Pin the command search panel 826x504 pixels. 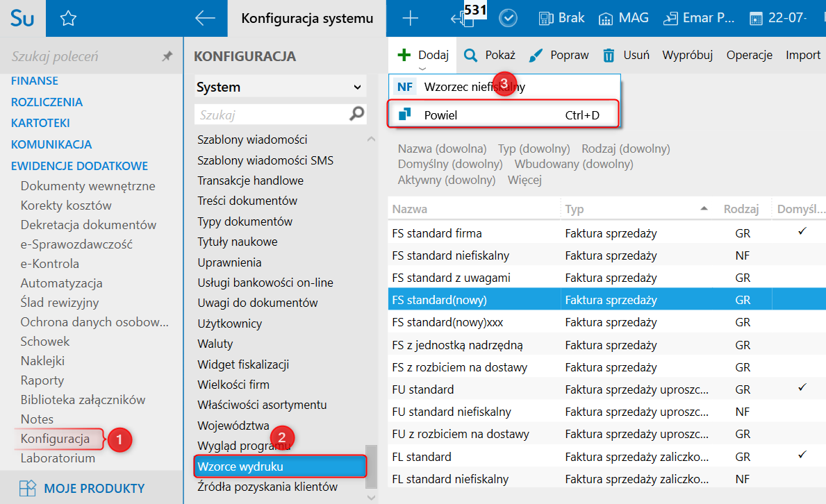[x=167, y=57]
